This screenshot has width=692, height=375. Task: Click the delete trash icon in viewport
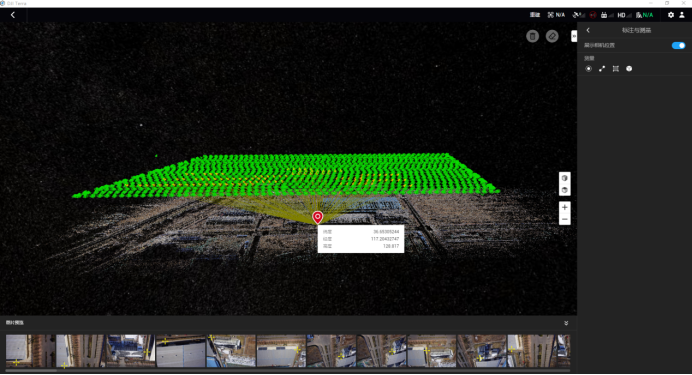click(x=532, y=36)
